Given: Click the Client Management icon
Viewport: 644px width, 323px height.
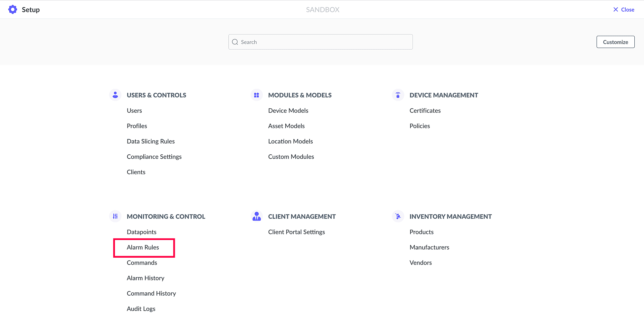Looking at the screenshot, I should pyautogui.click(x=257, y=217).
